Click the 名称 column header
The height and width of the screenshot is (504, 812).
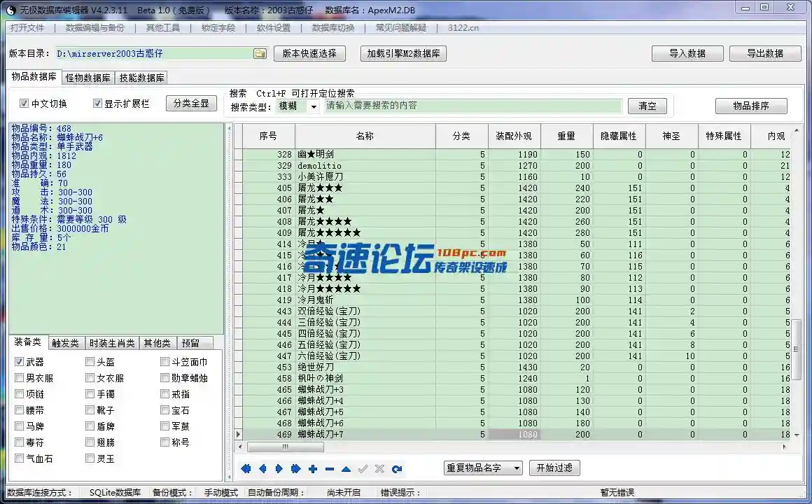pyautogui.click(x=365, y=136)
